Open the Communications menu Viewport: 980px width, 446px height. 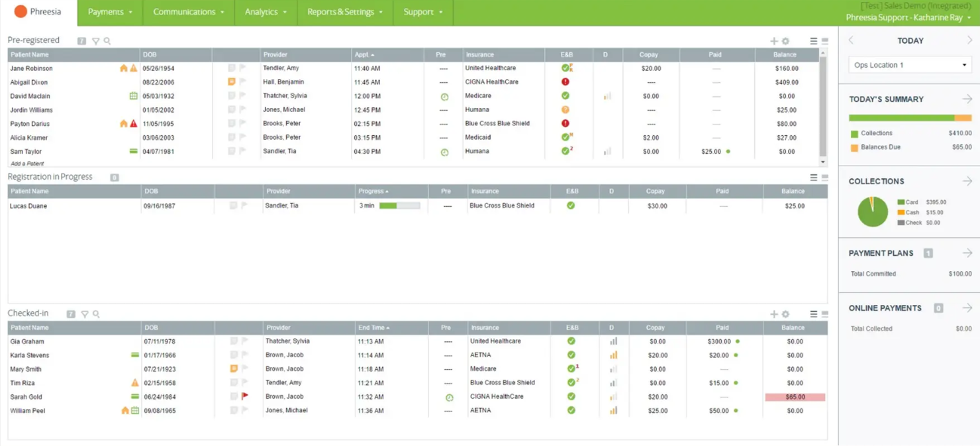[189, 13]
